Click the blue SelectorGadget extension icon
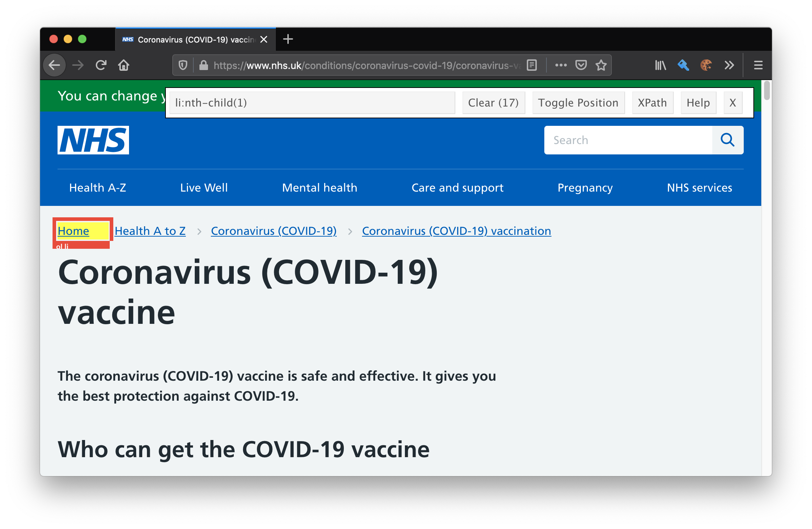 tap(683, 65)
